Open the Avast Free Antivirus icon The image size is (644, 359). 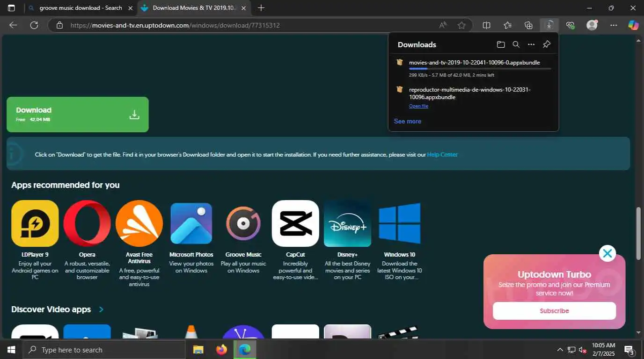click(139, 223)
